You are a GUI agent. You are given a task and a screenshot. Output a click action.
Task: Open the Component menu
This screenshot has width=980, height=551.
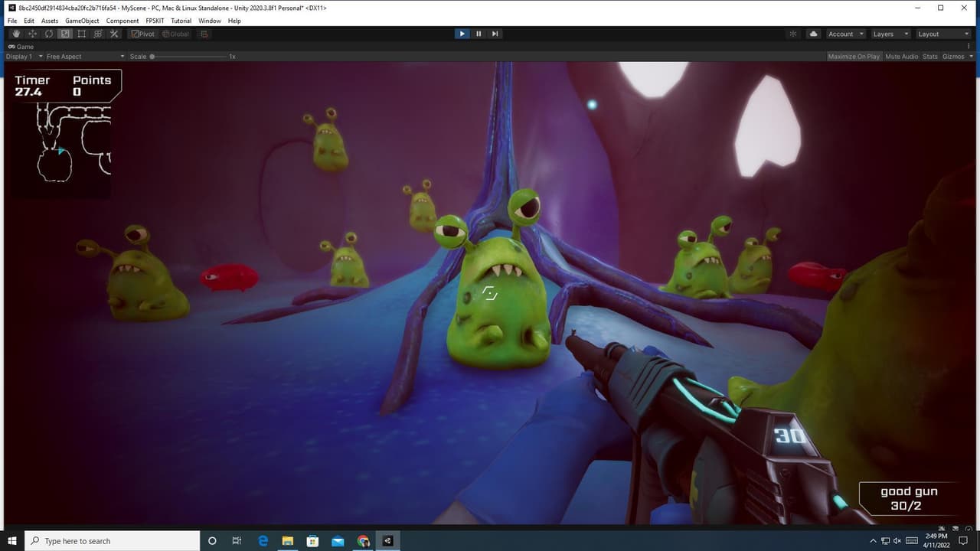(x=122, y=21)
